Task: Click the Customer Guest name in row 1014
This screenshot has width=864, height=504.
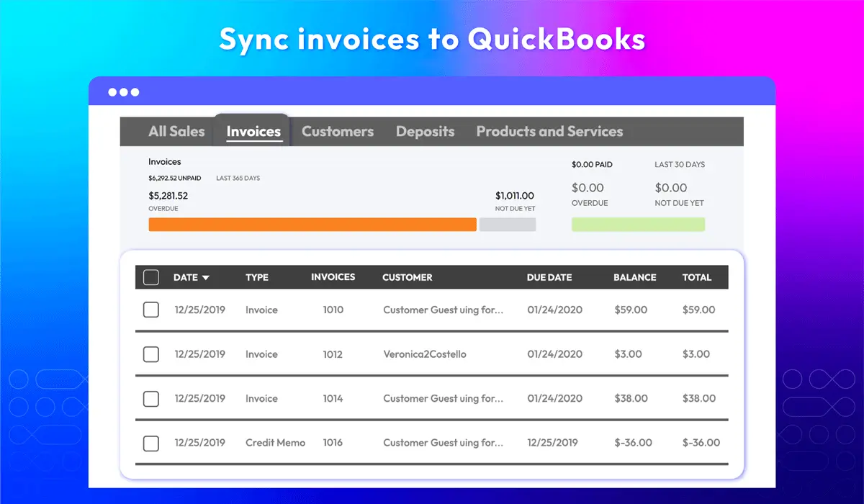Action: pyautogui.click(x=443, y=399)
